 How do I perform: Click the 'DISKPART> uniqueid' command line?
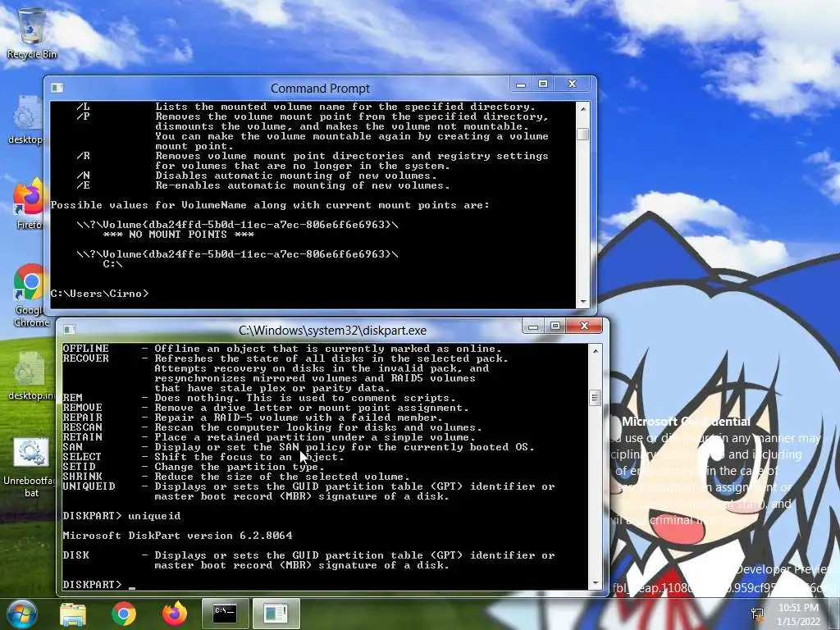(x=121, y=516)
